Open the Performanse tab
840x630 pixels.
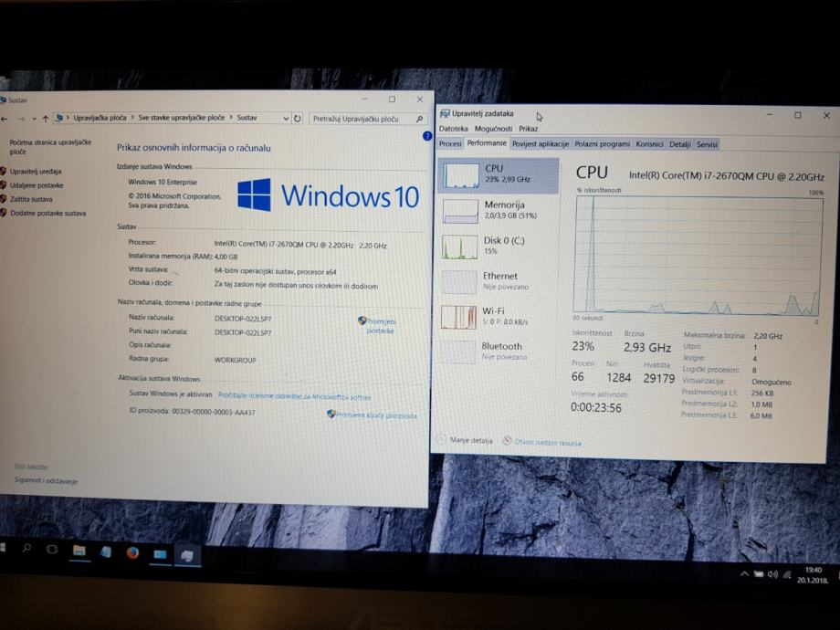[x=487, y=143]
